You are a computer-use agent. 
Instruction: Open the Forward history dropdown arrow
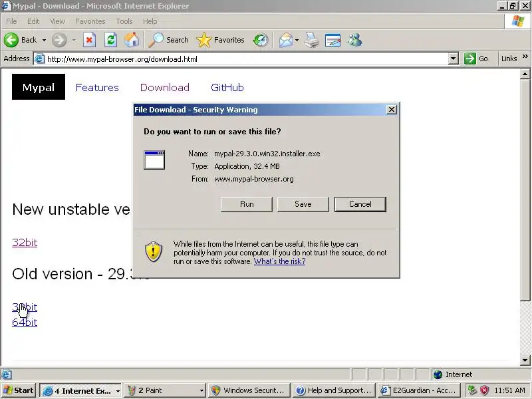click(x=74, y=40)
